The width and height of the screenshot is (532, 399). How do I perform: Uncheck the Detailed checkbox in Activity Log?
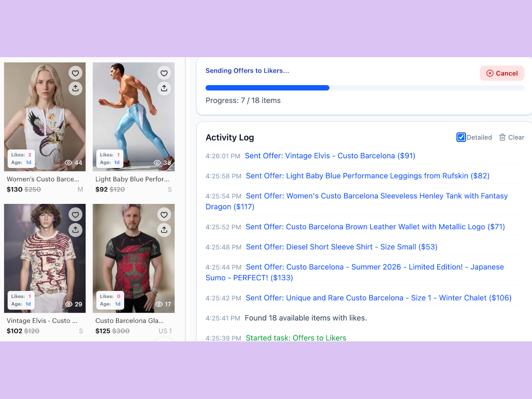(x=461, y=137)
